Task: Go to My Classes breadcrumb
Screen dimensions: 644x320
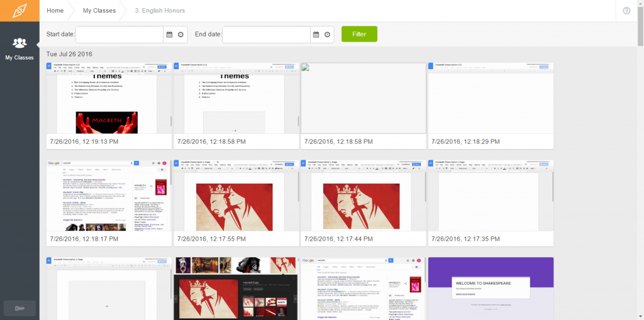Action: [99, 11]
